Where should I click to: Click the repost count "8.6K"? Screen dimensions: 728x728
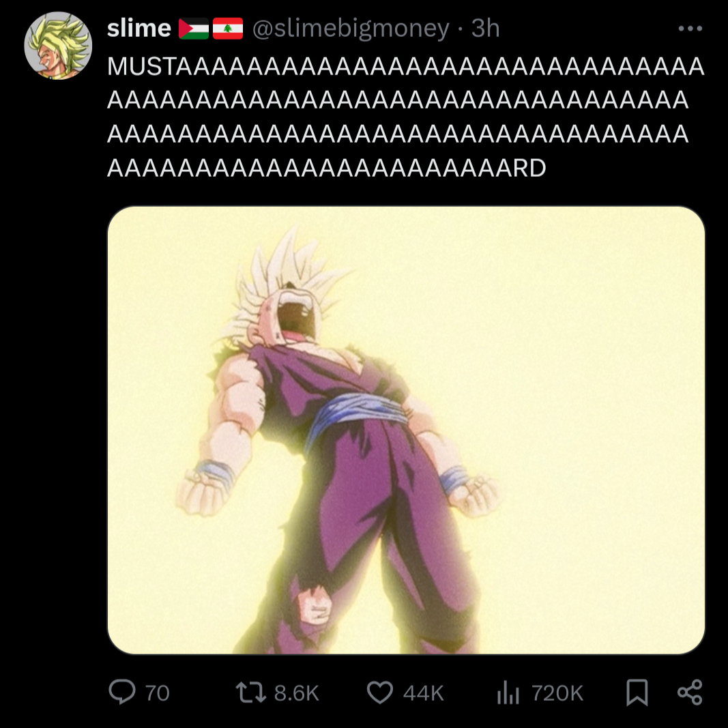297,693
